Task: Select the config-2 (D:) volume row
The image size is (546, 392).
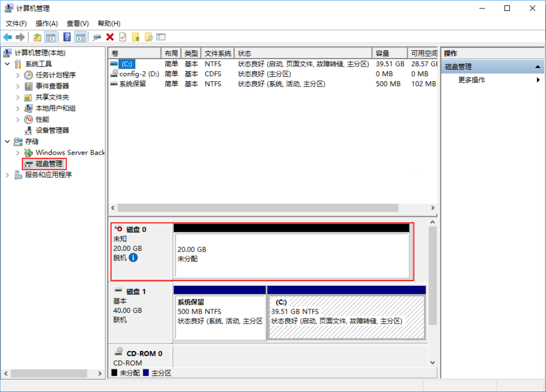Action: [273, 74]
